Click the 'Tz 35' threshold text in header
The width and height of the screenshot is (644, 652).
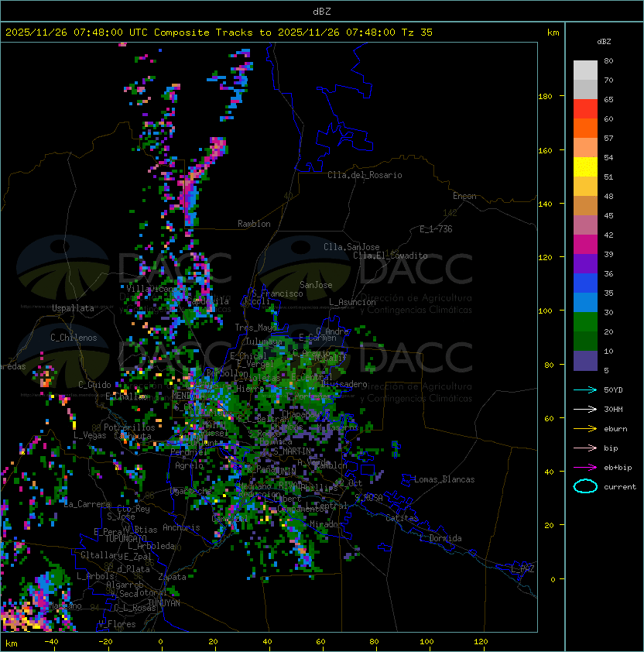pyautogui.click(x=417, y=33)
